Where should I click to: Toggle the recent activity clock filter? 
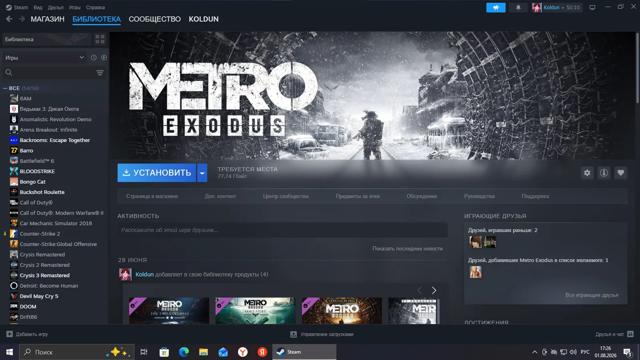[93, 58]
